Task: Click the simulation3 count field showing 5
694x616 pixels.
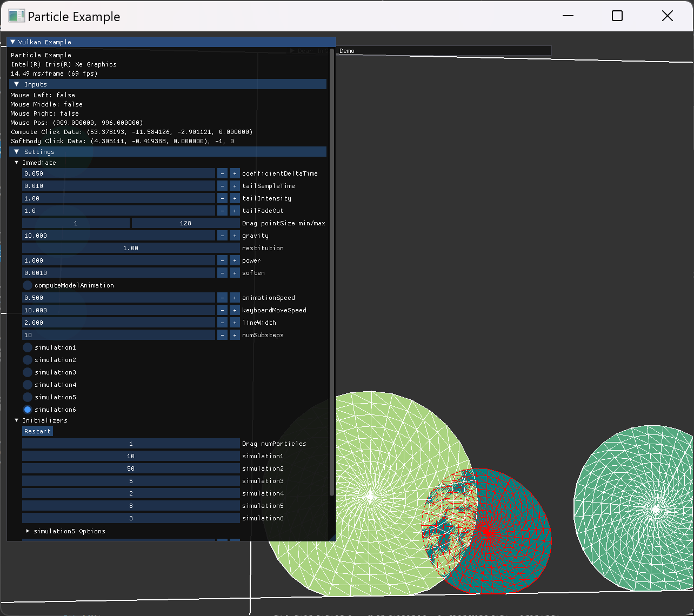Action: click(x=131, y=481)
